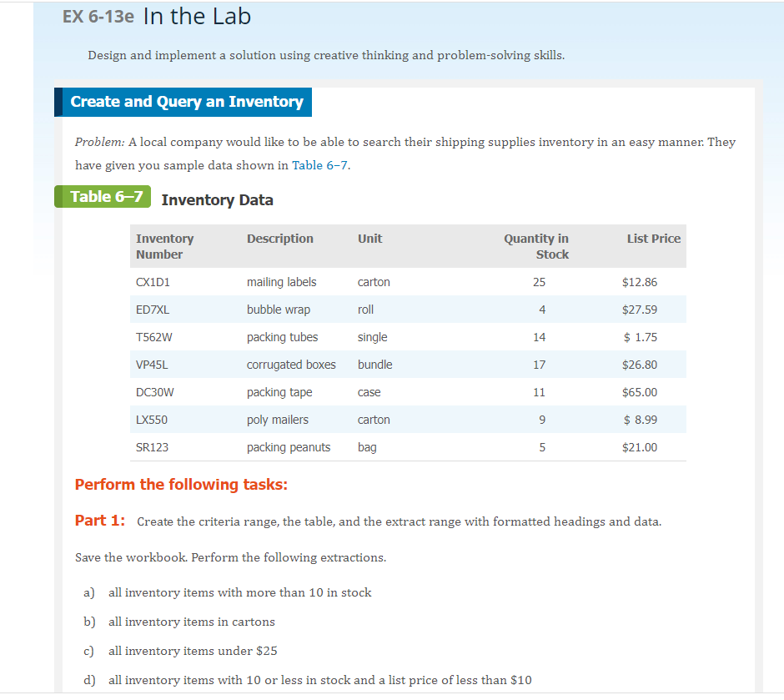This screenshot has height=700, width=784.
Task: Click the $ 8.99 list price
Action: click(640, 420)
